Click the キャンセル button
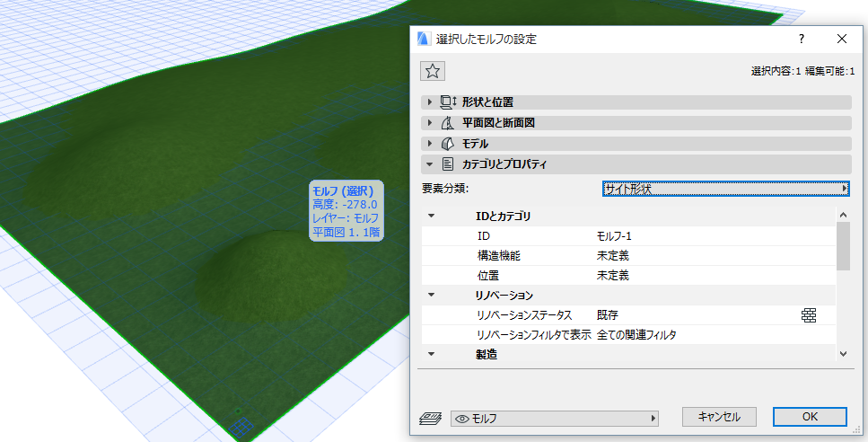868x442 pixels. (719, 417)
